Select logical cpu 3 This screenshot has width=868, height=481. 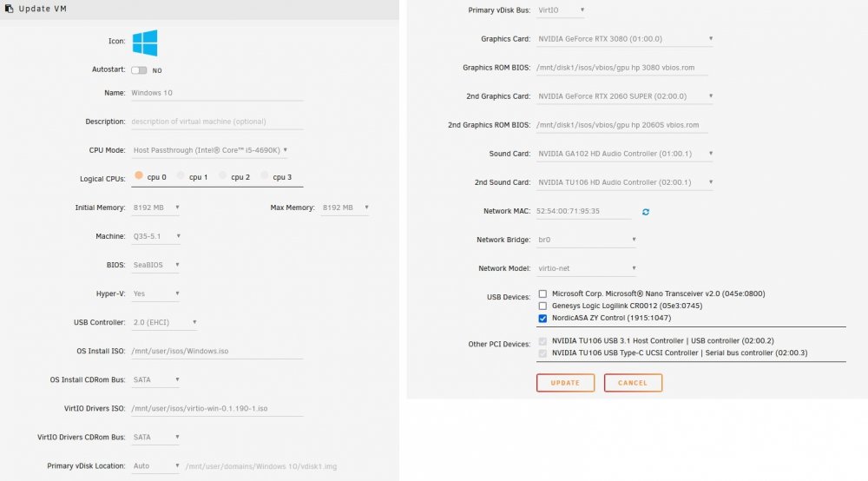(265, 175)
